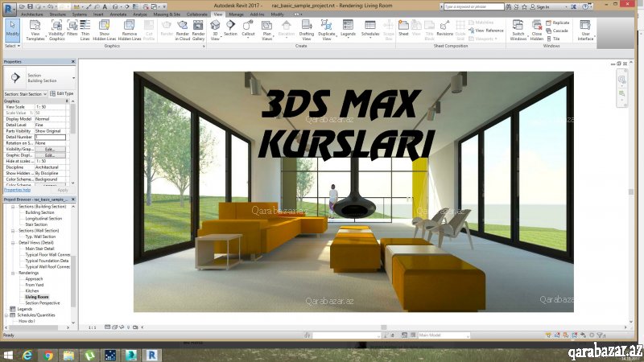This screenshot has height=362, width=644.
Task: Open the Insert ribbon tab
Action: point(98,14)
